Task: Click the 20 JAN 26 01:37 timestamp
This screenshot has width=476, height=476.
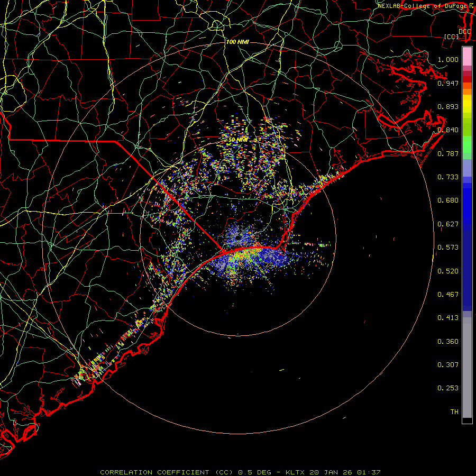Action: coord(345,472)
